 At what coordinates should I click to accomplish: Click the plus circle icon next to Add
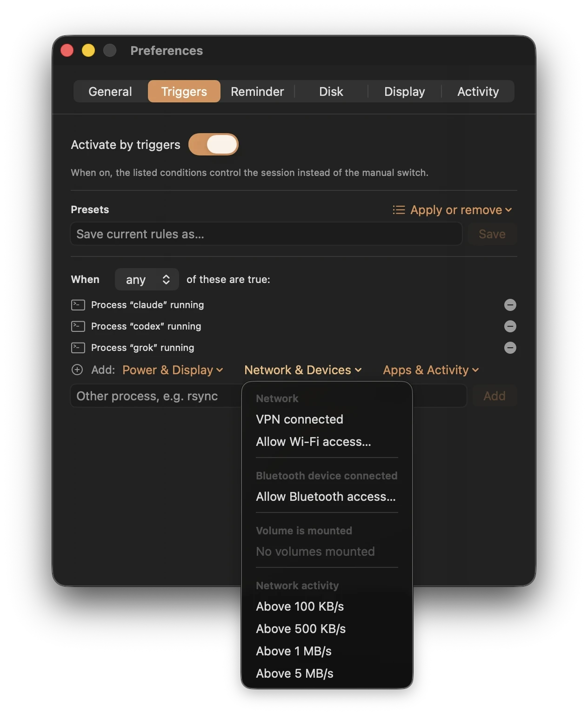click(x=77, y=370)
